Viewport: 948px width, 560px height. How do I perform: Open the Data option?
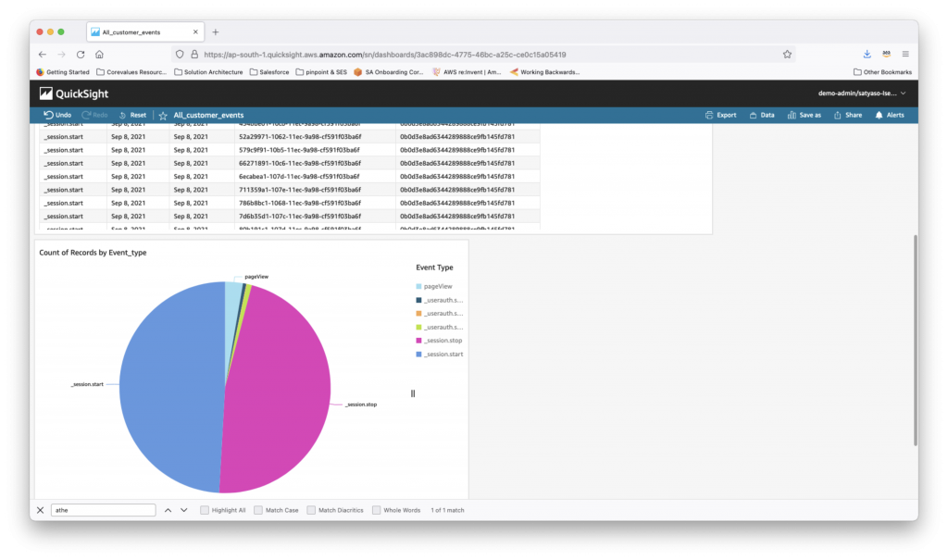coord(762,115)
